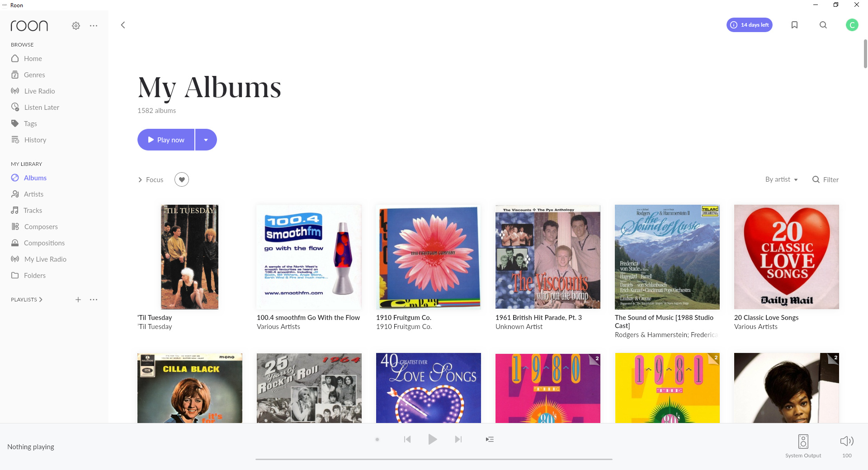Open the playback queue icon
The height and width of the screenshot is (470, 868).
[490, 439]
